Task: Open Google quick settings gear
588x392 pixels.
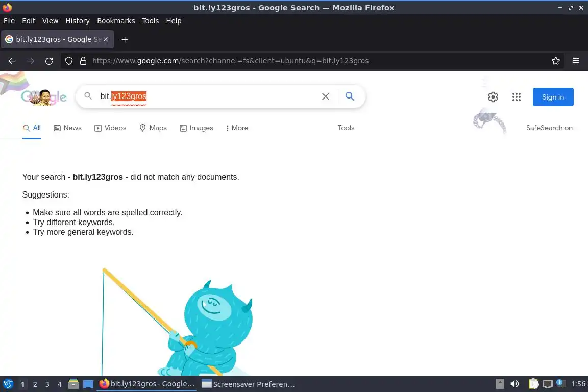Action: pyautogui.click(x=493, y=97)
